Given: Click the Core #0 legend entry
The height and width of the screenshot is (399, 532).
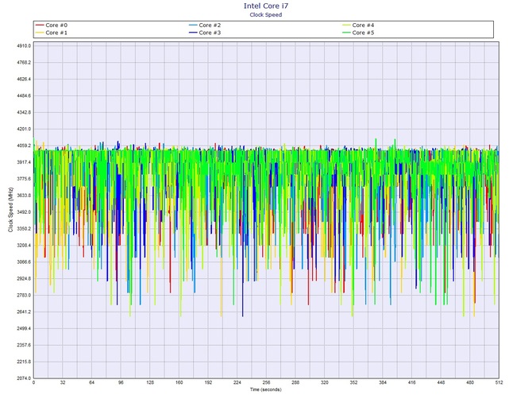Looking at the screenshot, I should [52, 25].
